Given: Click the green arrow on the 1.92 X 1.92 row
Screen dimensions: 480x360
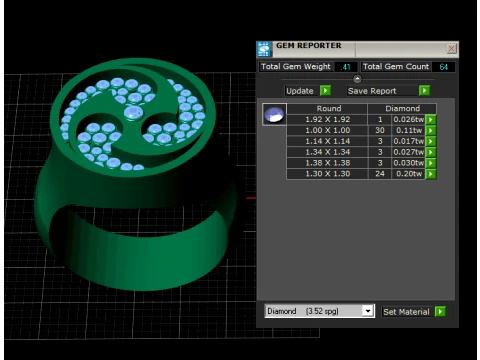Looking at the screenshot, I should click(431, 120).
